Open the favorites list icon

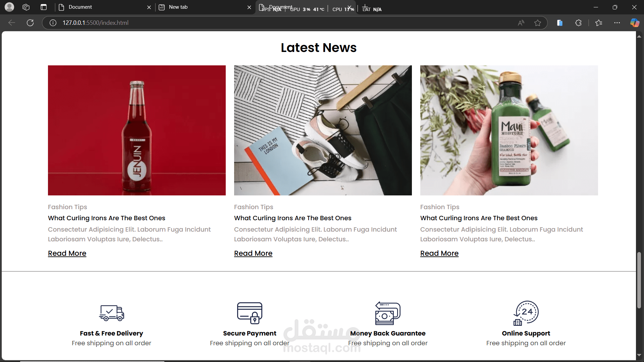[599, 23]
